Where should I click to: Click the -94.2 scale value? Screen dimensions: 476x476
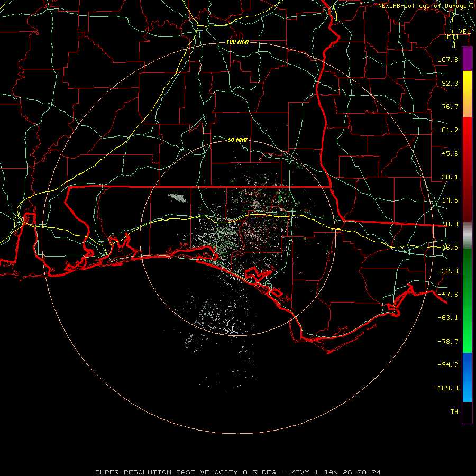pyautogui.click(x=448, y=365)
